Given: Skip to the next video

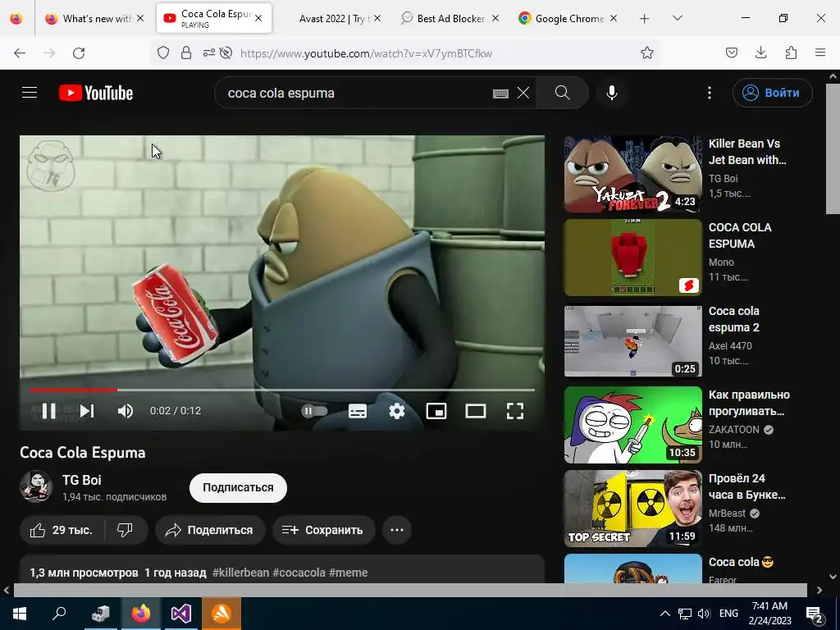Looking at the screenshot, I should click(x=87, y=411).
